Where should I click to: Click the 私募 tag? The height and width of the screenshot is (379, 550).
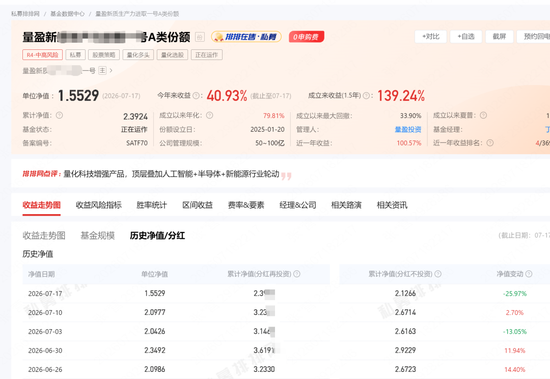[75, 55]
